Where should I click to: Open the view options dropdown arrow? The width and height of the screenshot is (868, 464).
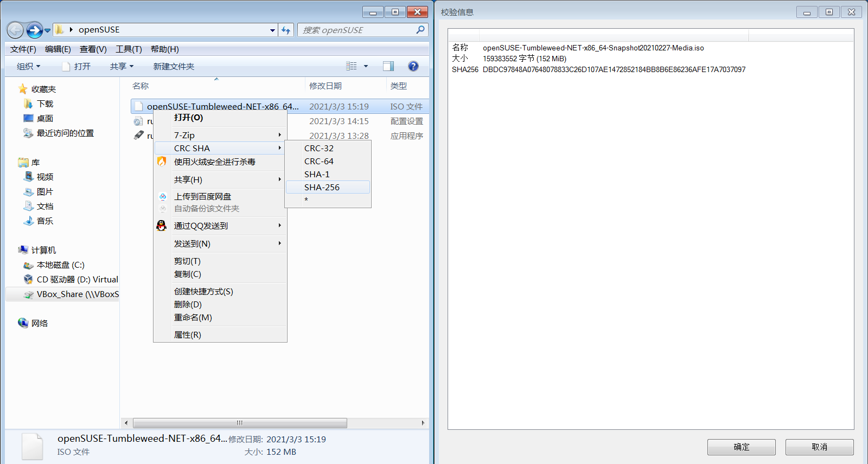366,66
